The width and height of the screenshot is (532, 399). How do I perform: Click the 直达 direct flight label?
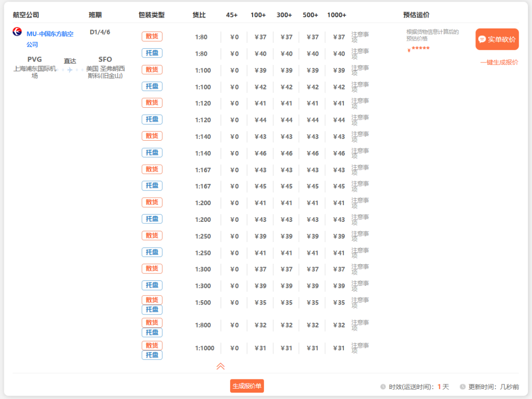click(x=70, y=61)
